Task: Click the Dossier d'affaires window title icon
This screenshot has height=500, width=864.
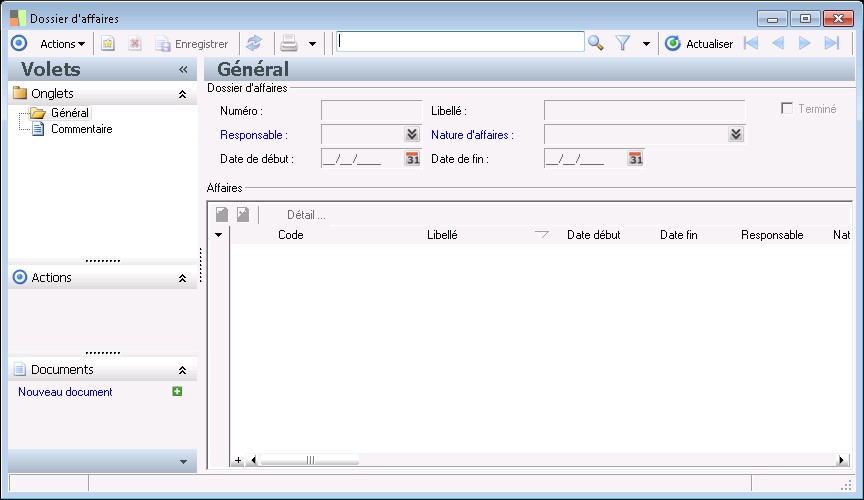Action: pos(18,18)
